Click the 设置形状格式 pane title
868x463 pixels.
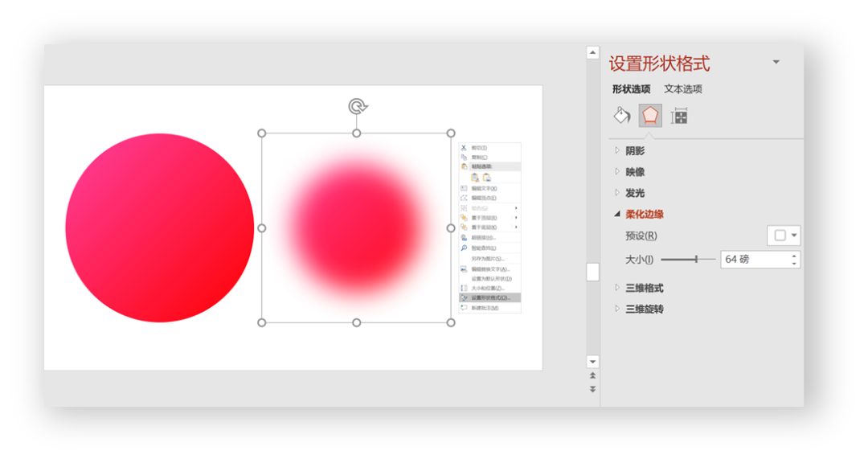click(659, 64)
